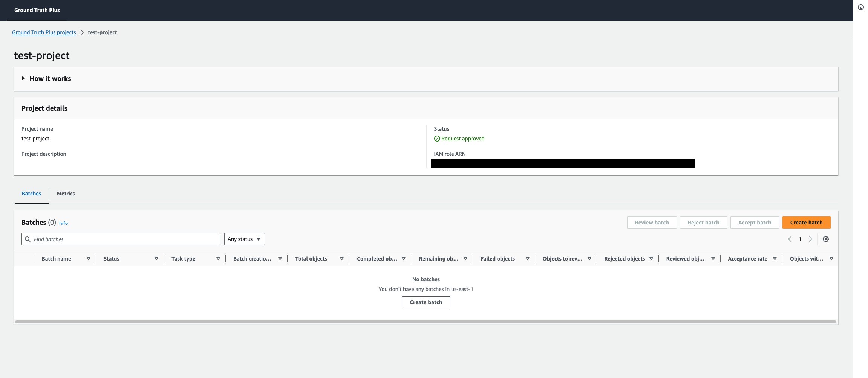Click page number 1 in pagination

click(x=800, y=239)
